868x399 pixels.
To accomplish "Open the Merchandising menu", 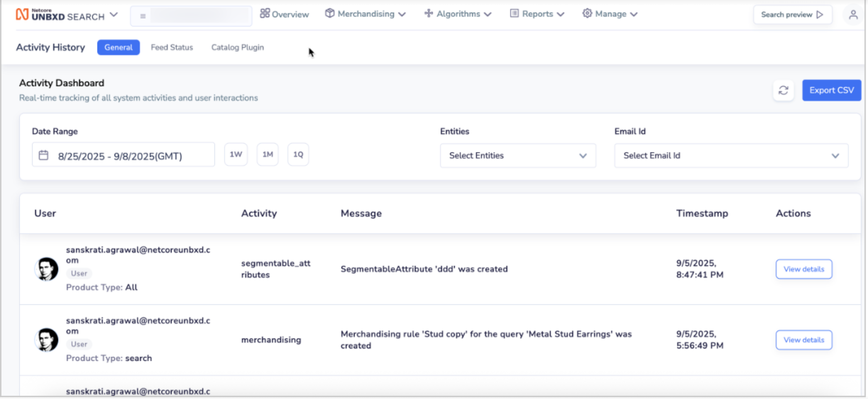I will coord(365,14).
